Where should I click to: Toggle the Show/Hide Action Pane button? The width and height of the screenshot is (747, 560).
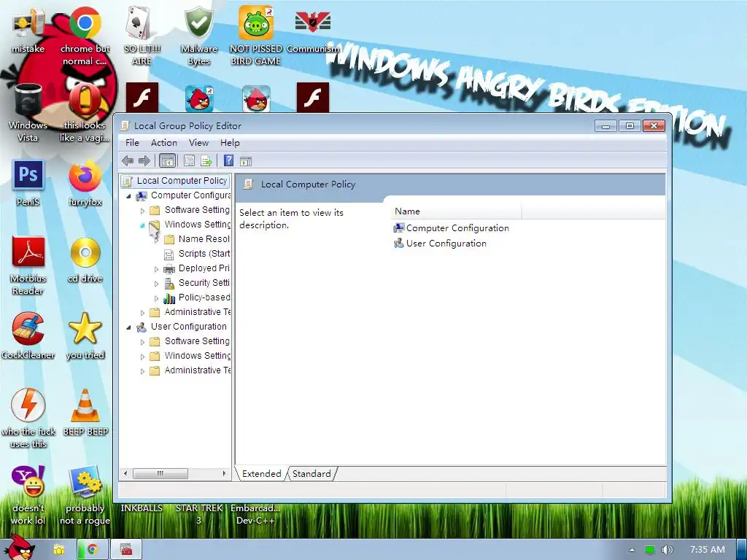tap(246, 161)
